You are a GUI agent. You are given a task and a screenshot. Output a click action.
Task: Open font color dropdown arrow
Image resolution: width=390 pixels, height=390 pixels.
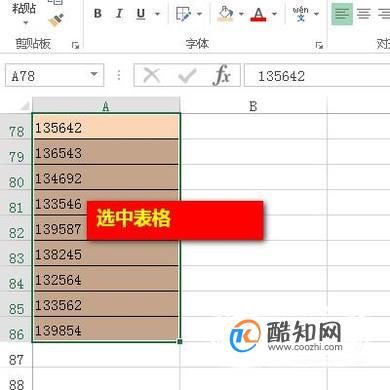274,14
